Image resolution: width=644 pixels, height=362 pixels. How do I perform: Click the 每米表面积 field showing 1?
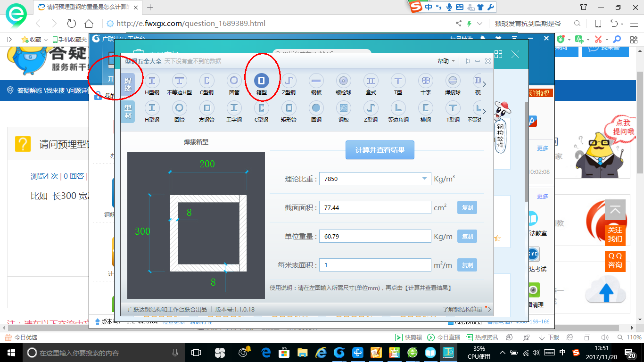[x=375, y=265]
